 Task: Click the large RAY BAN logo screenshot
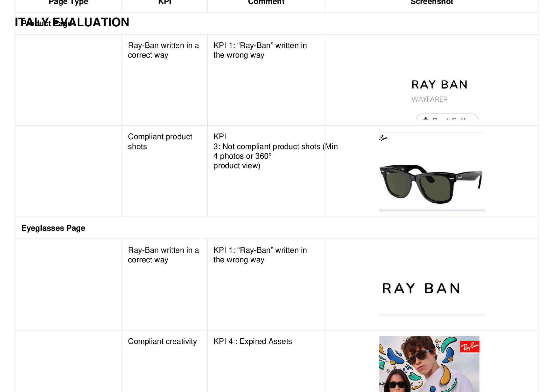coord(421,288)
